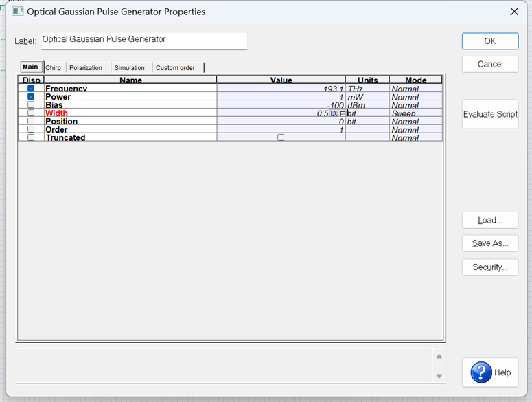Viewport: 532px width, 402px height.
Task: Click the dialog title bar component icon
Action: click(17, 12)
